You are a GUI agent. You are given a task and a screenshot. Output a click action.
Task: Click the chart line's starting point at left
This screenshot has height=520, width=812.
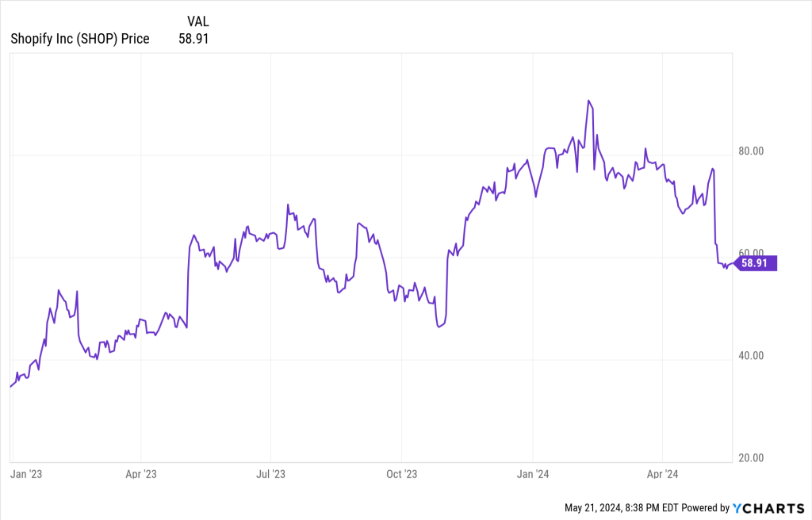tap(10, 387)
